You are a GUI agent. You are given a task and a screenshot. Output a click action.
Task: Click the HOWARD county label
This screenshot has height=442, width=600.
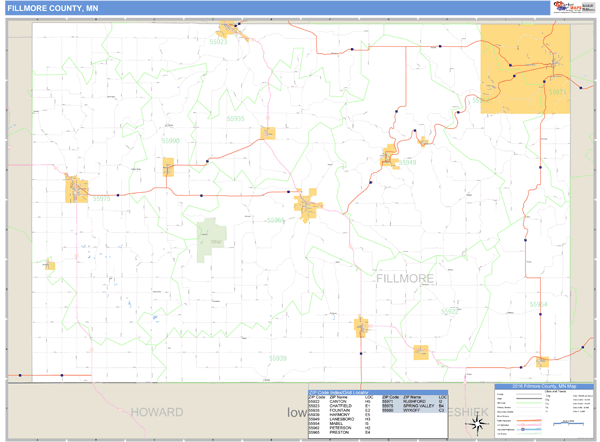(157, 411)
